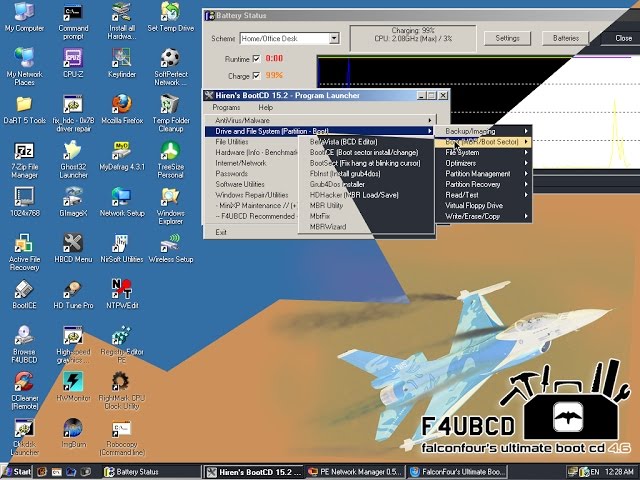Open the ImgBurn desktop icon
This screenshot has height=480, width=640.
(x=73, y=433)
